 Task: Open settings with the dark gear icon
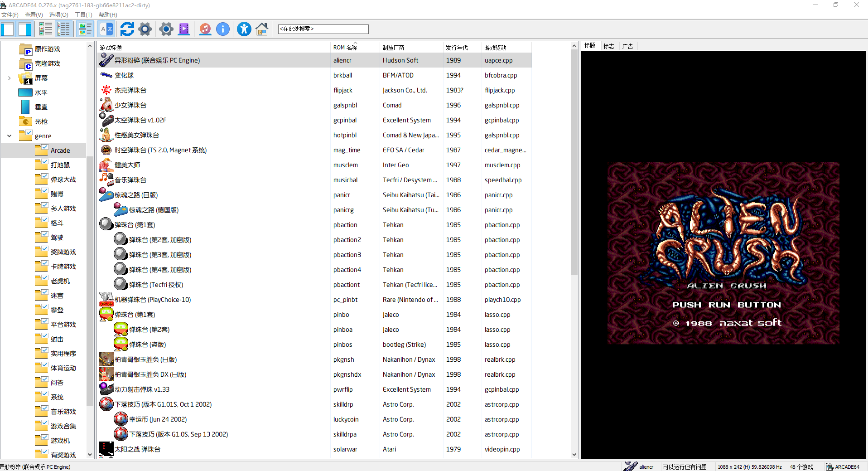coord(145,29)
